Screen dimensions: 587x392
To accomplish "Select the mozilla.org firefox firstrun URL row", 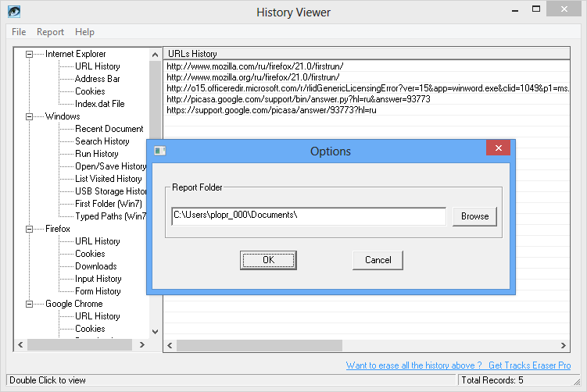I will click(367, 77).
